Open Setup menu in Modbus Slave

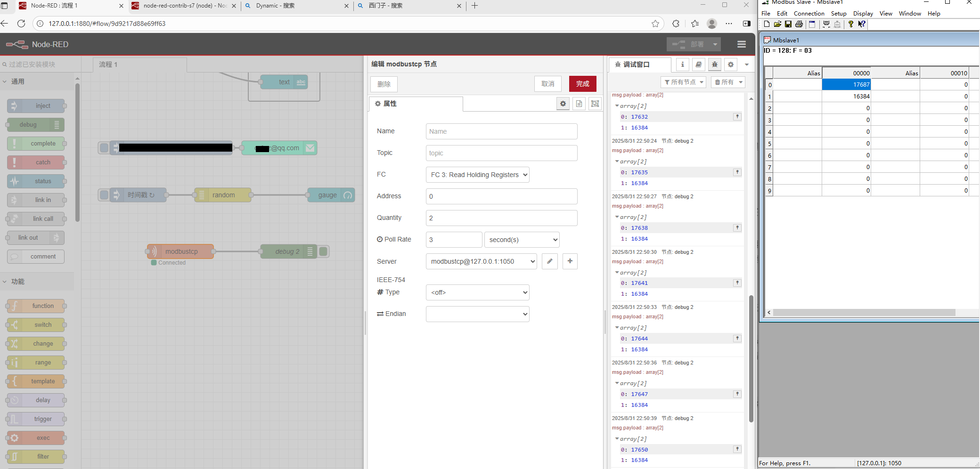839,14
